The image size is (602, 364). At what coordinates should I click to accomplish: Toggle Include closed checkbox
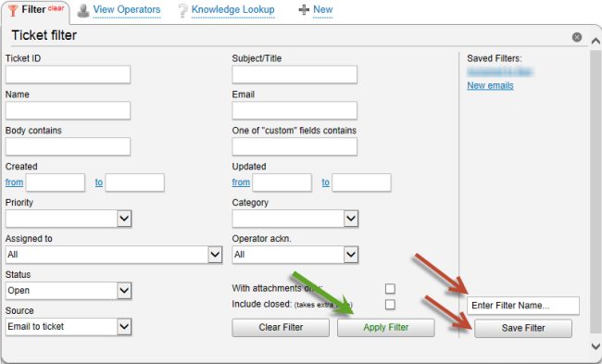pyautogui.click(x=390, y=304)
